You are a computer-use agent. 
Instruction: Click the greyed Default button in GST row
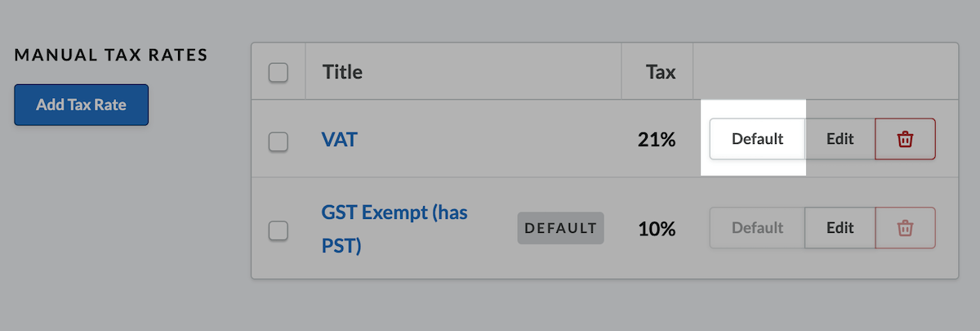(x=758, y=228)
